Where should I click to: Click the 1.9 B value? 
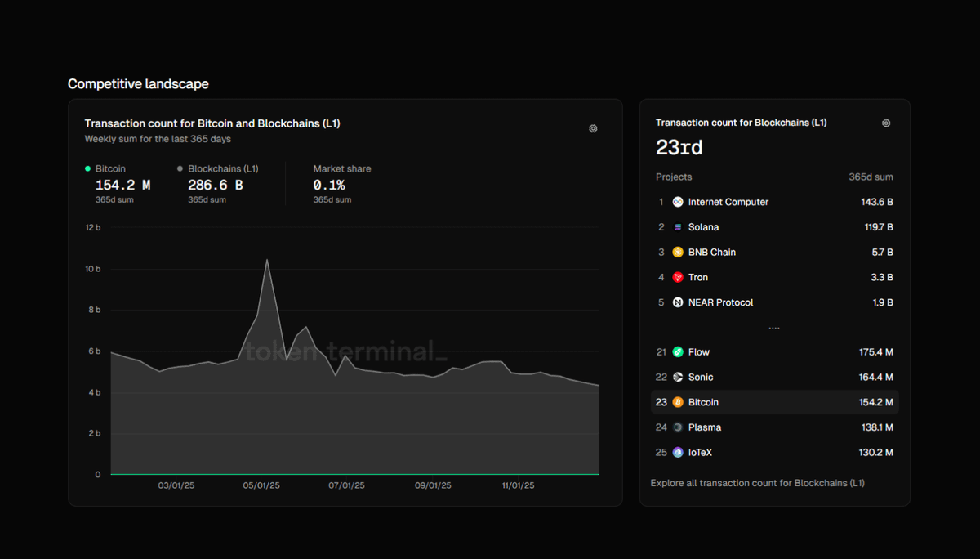point(883,302)
